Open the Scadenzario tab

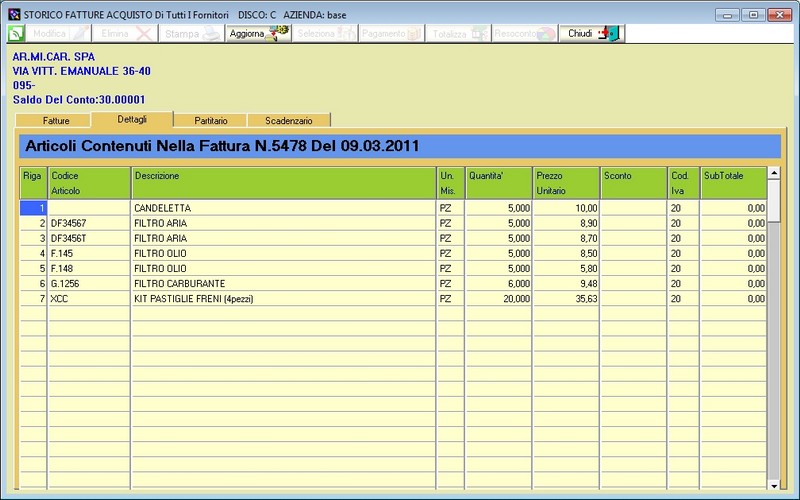tap(289, 120)
